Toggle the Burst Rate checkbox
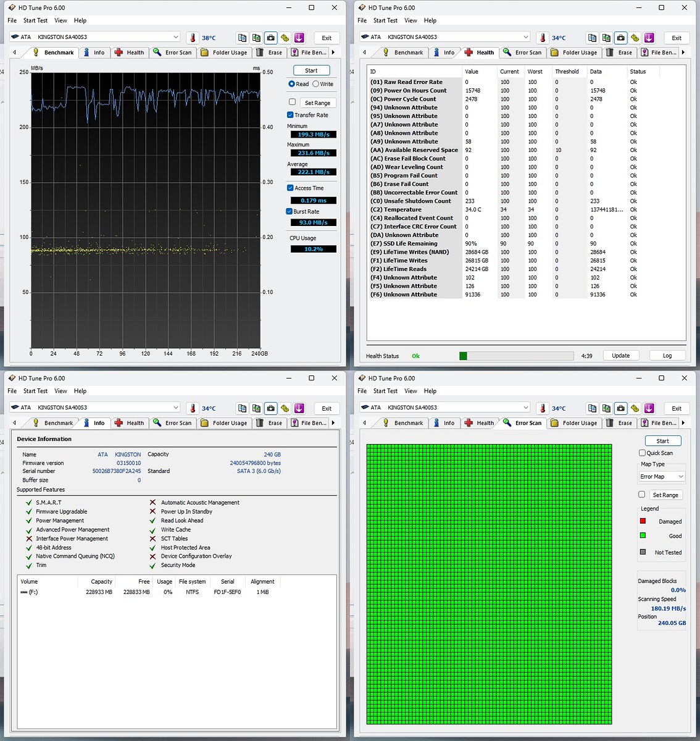The width and height of the screenshot is (700, 741). point(290,211)
